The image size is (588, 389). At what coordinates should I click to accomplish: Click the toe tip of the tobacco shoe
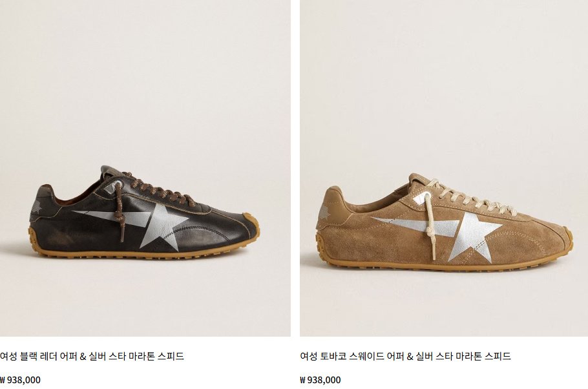click(565, 238)
